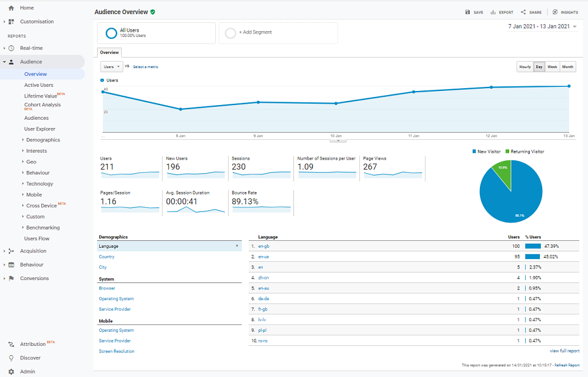Click the Bounce Rate metric tile
Screen dimensions: 588x377
[x=261, y=202]
